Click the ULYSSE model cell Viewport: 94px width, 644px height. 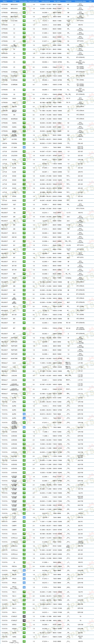[14, 139]
